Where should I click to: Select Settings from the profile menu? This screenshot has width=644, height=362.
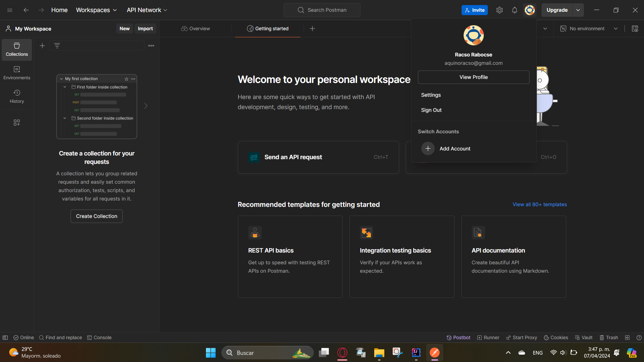431,95
